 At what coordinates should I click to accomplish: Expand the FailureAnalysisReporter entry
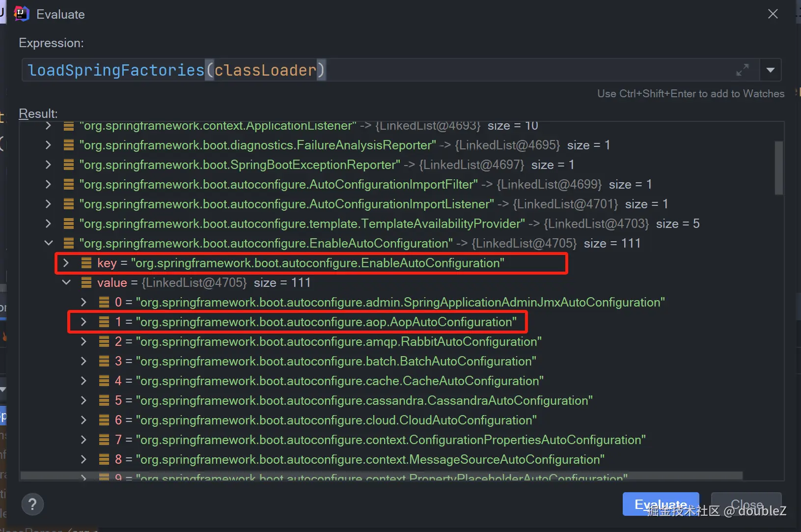click(48, 145)
